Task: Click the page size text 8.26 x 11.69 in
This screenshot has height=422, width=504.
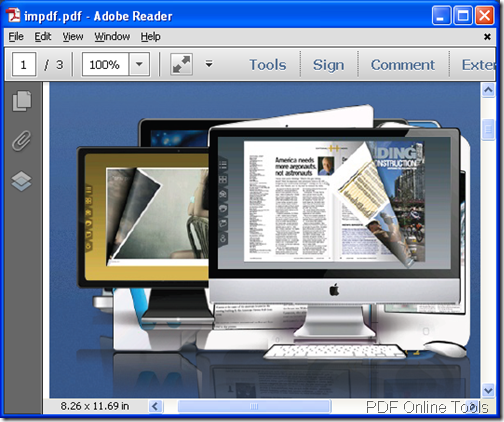Action: tap(95, 406)
